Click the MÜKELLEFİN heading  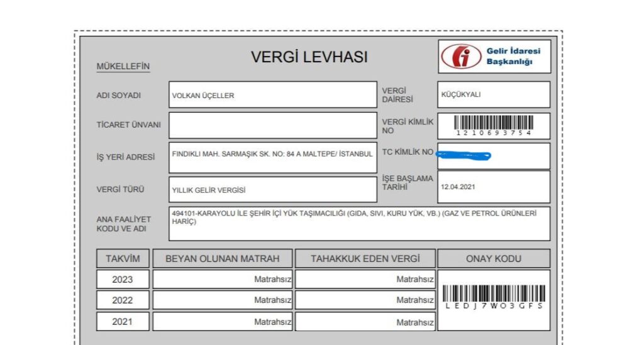coord(123,67)
